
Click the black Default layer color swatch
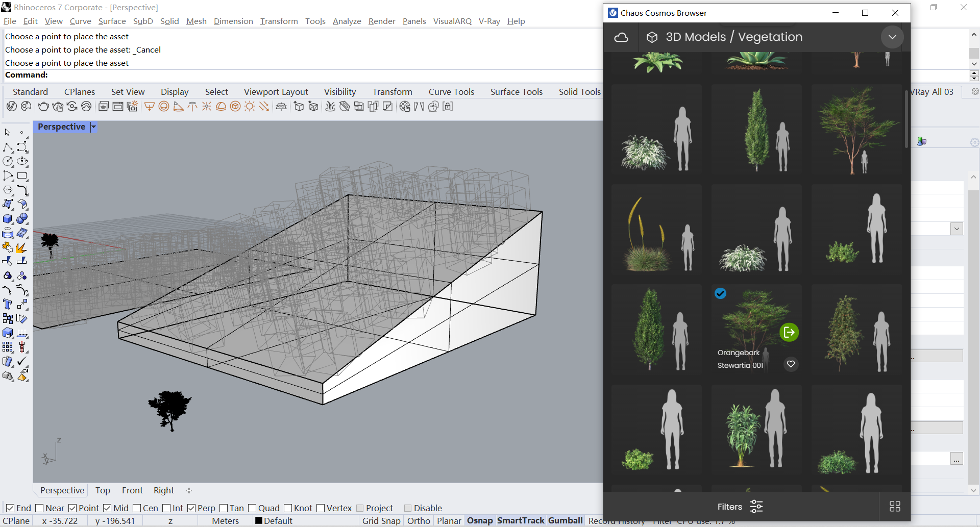click(x=259, y=521)
